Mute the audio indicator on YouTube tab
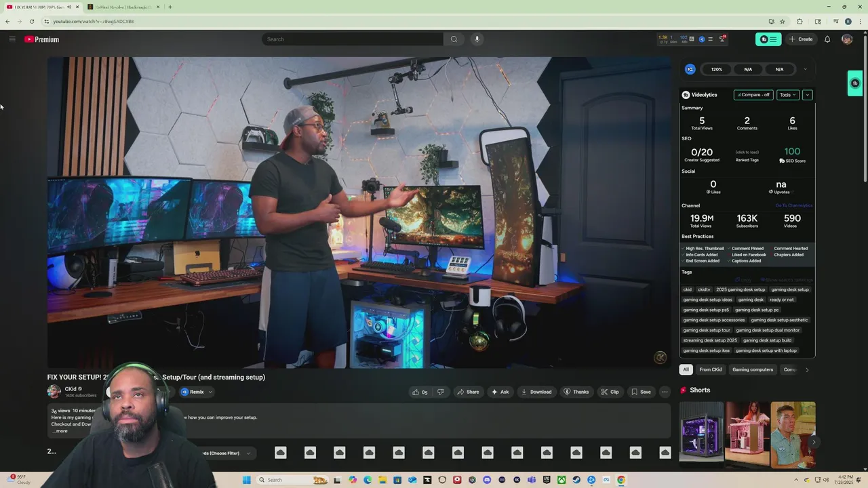The image size is (868, 488). click(x=68, y=7)
